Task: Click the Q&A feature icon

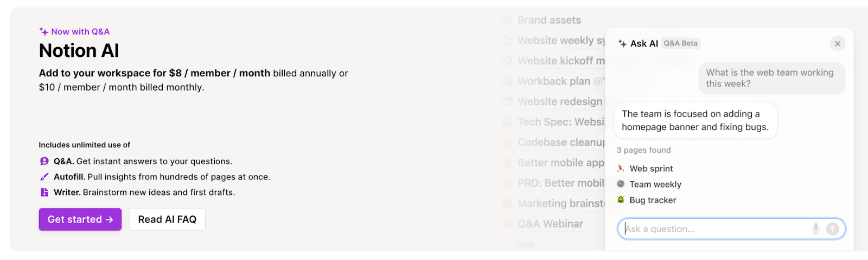Action: tap(44, 161)
